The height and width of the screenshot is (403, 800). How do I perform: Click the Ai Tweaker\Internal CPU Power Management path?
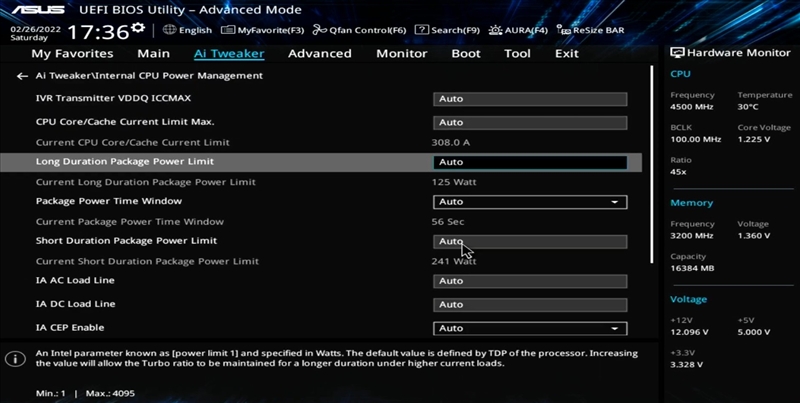tap(149, 75)
